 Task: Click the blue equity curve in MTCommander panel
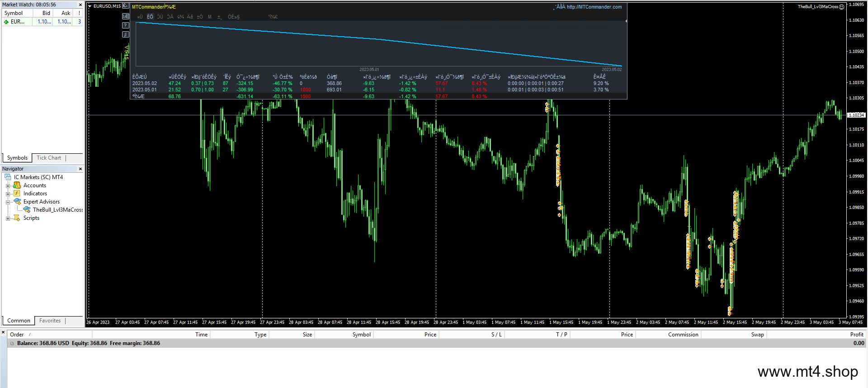[x=380, y=40]
